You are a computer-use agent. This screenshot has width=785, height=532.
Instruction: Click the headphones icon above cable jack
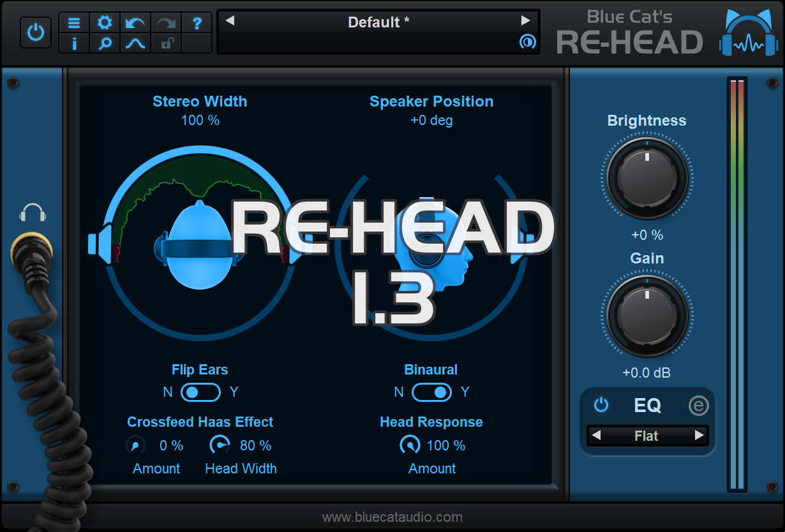tap(33, 212)
